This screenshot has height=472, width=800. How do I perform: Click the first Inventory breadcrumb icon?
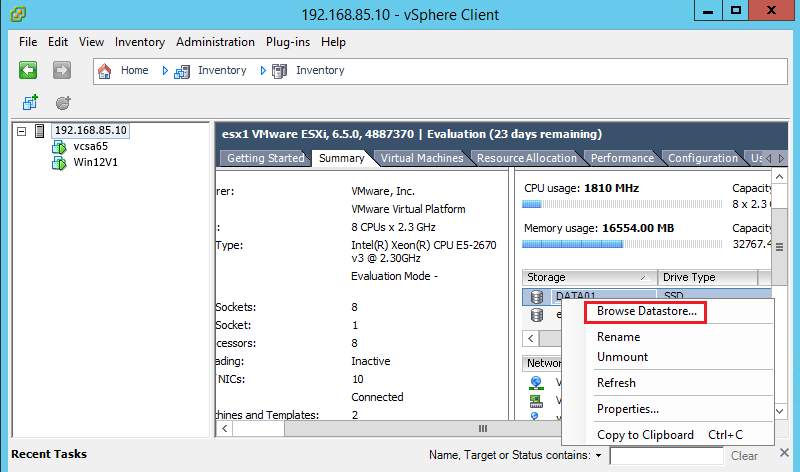pyautogui.click(x=182, y=71)
